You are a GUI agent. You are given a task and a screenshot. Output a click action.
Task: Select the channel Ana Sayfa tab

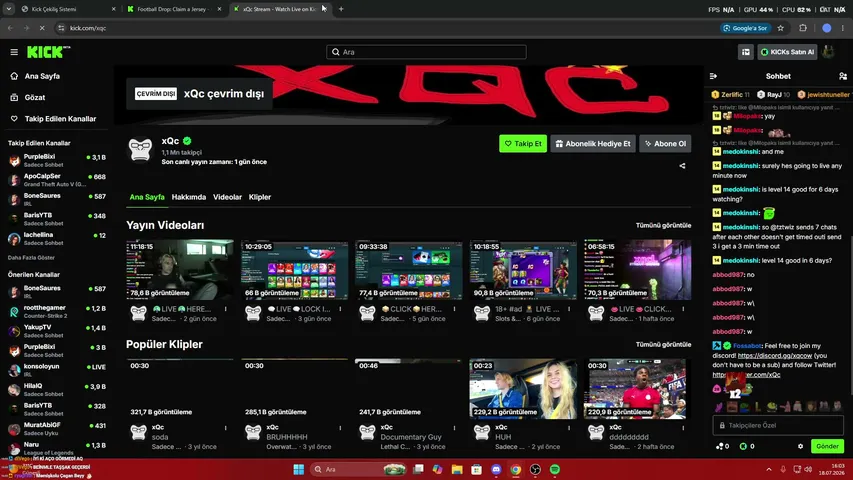(x=147, y=197)
